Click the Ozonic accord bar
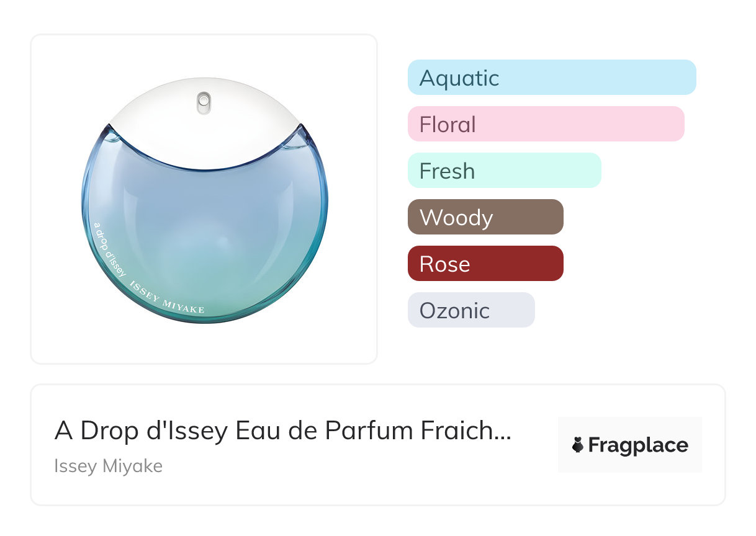Image resolution: width=756 pixels, height=536 pixels. click(x=470, y=310)
